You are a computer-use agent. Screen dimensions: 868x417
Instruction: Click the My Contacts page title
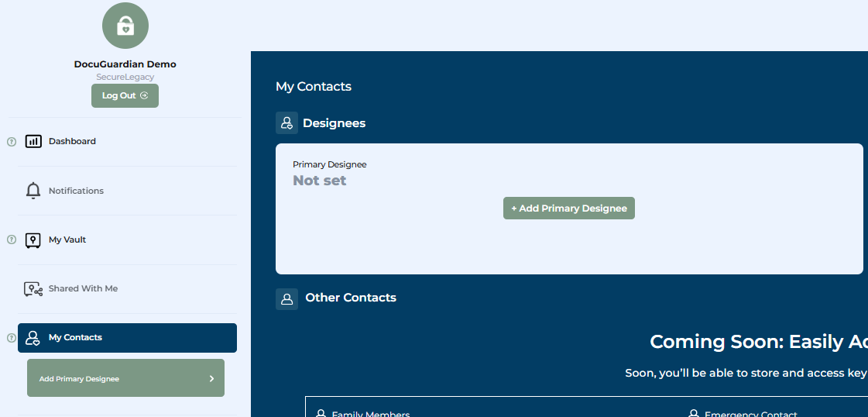(x=314, y=86)
